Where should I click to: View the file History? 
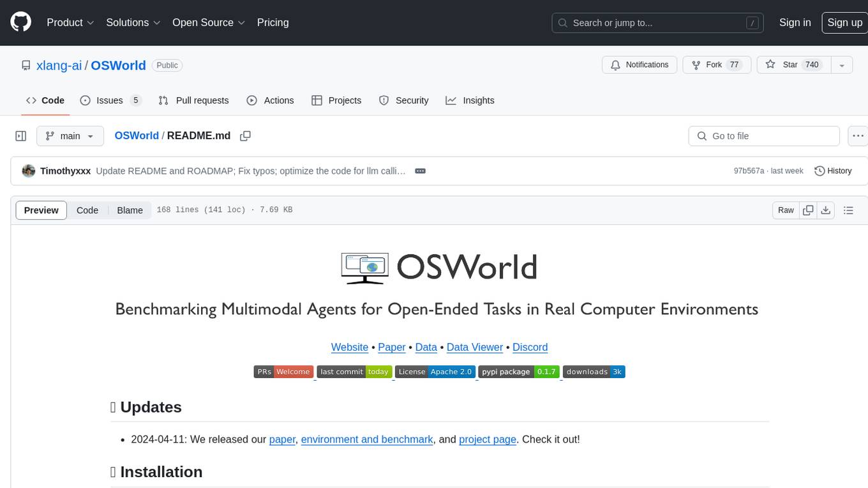click(833, 171)
